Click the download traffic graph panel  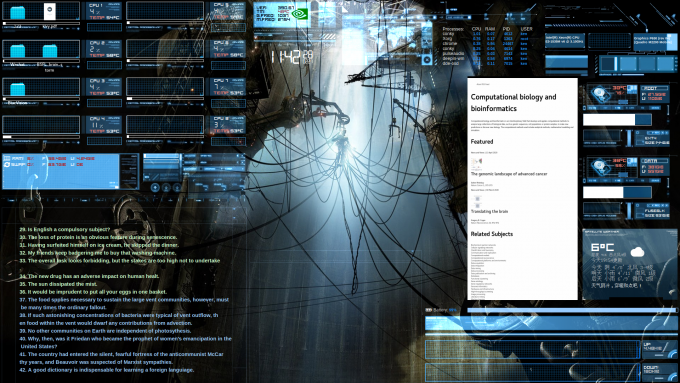tap(533, 373)
